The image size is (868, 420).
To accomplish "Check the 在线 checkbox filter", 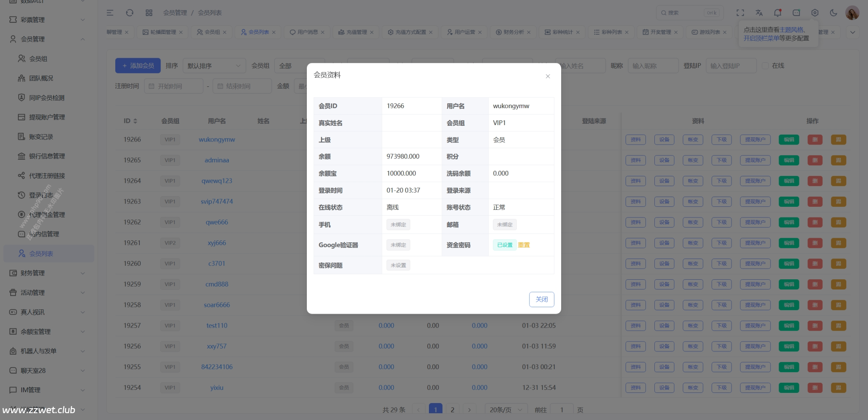I will coord(765,66).
